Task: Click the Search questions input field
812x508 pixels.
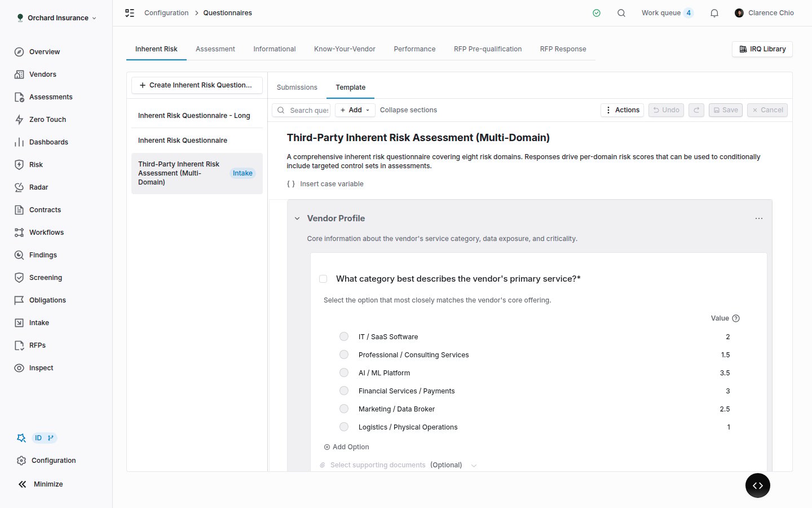Action: pos(302,110)
